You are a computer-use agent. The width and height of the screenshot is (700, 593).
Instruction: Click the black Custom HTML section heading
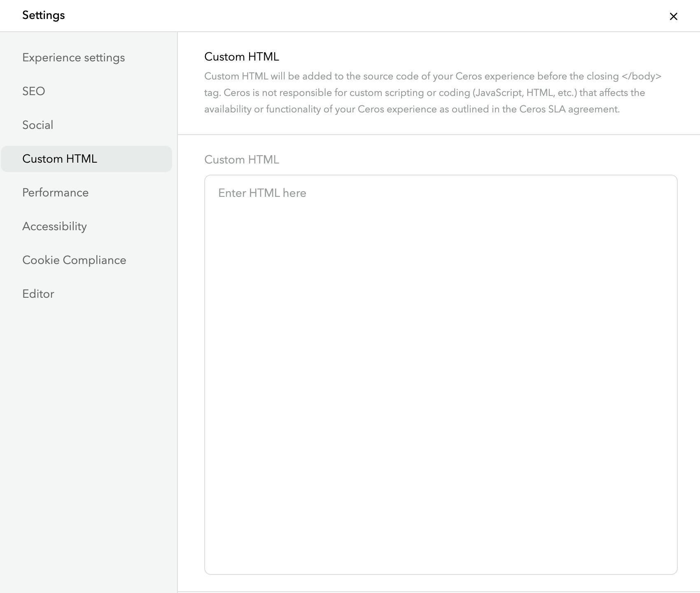click(x=242, y=57)
